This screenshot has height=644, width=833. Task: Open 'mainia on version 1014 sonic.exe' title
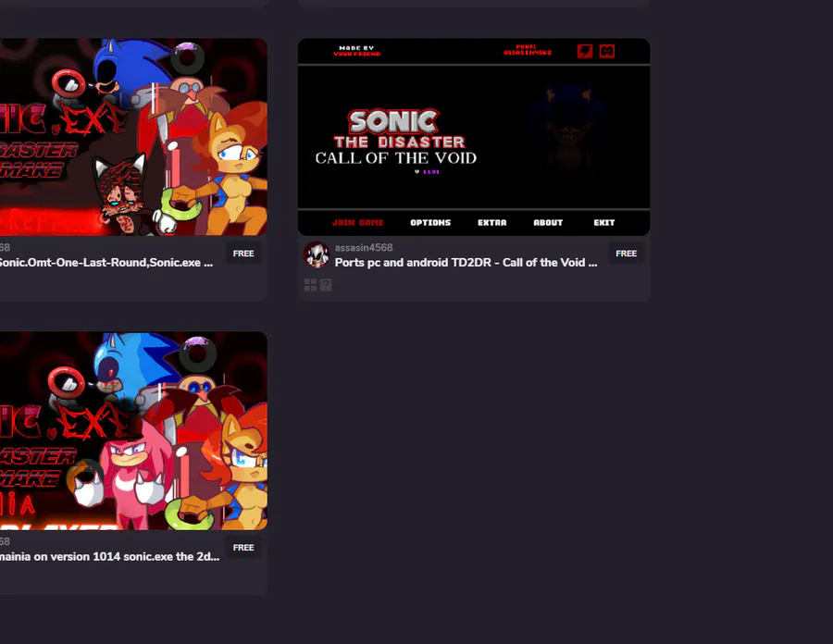pyautogui.click(x=109, y=556)
